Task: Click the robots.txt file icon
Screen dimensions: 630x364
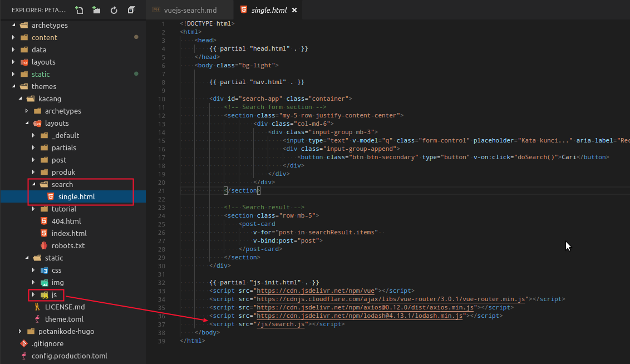Action: [x=44, y=245]
